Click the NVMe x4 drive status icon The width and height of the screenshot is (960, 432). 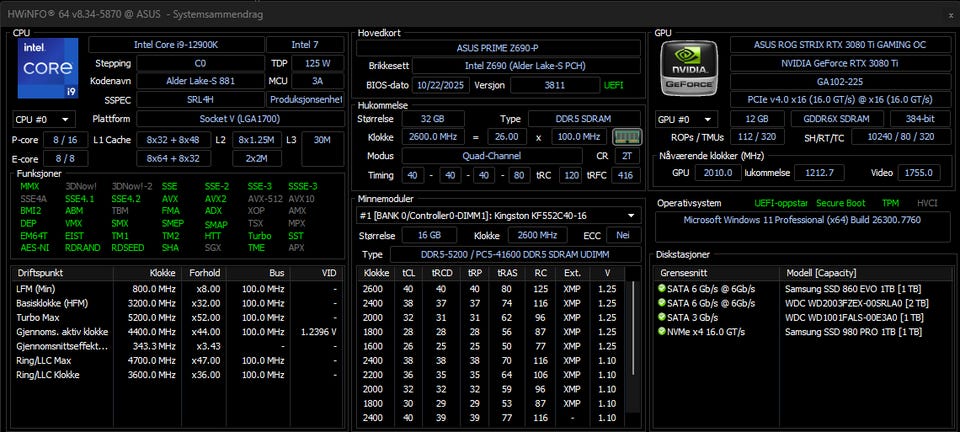pos(662,331)
